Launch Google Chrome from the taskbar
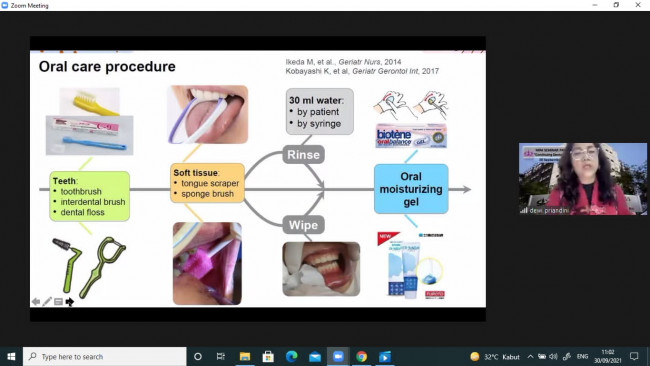Screen dimensions: 650x366 [361, 356]
